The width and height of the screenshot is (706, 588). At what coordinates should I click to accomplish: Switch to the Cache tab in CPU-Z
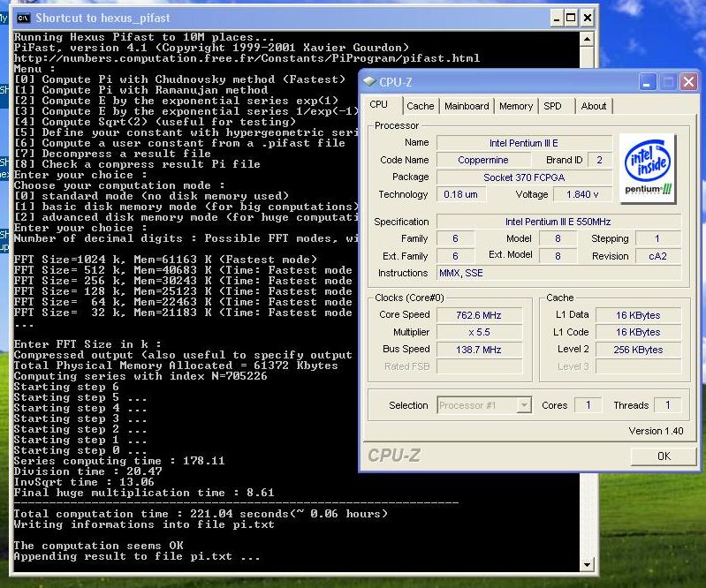[x=420, y=106]
